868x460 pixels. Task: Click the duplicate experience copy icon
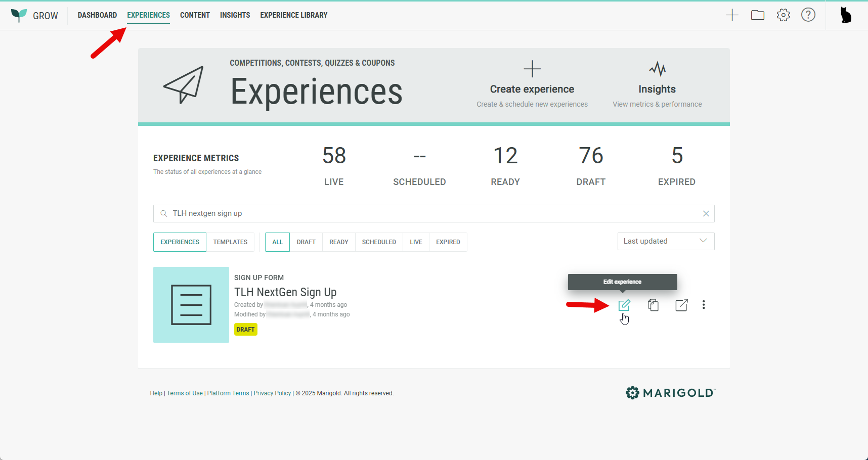tap(653, 305)
